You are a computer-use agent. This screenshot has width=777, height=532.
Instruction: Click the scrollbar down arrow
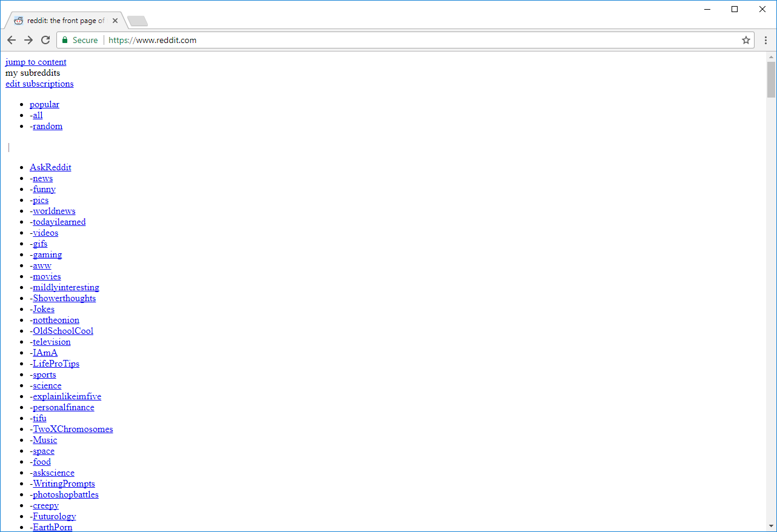pyautogui.click(x=771, y=526)
